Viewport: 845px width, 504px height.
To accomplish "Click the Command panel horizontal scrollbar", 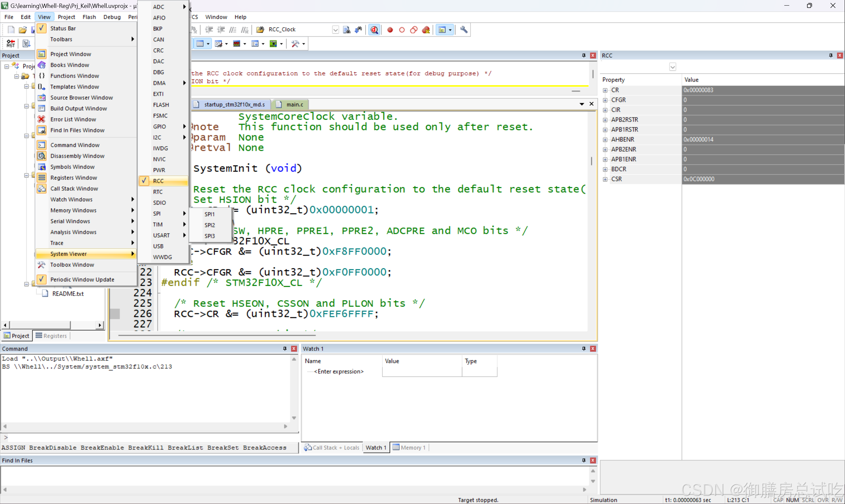I will click(x=145, y=426).
